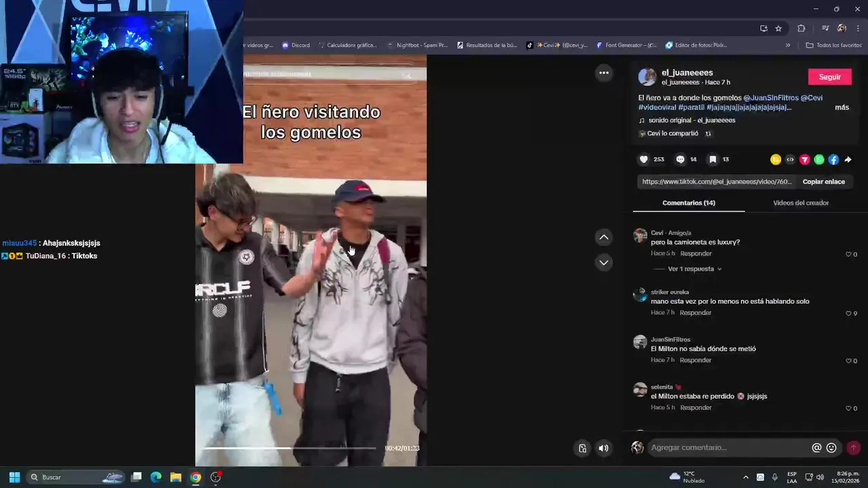Like the video with the heart icon
This screenshot has height=488, width=868.
[644, 159]
